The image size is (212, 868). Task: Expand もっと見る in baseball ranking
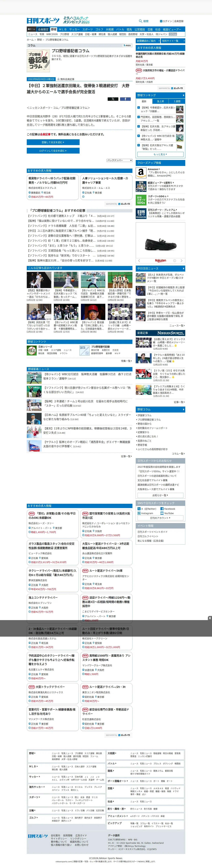click(160, 154)
